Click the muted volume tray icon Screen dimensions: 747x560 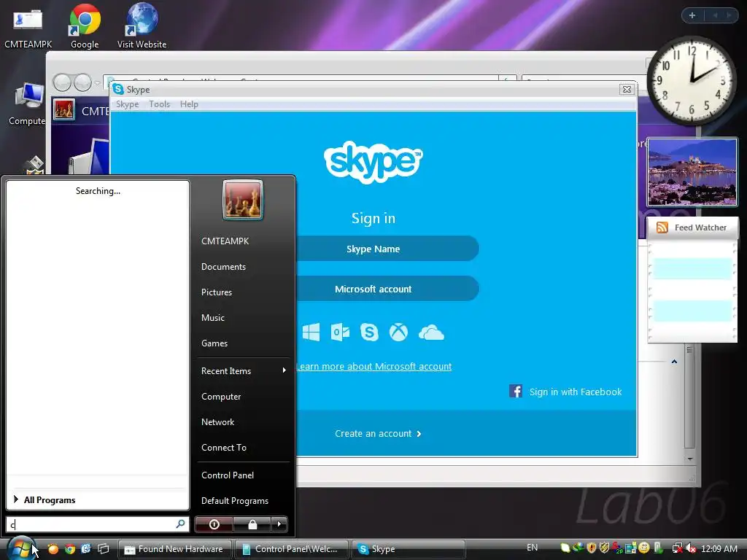[691, 548]
